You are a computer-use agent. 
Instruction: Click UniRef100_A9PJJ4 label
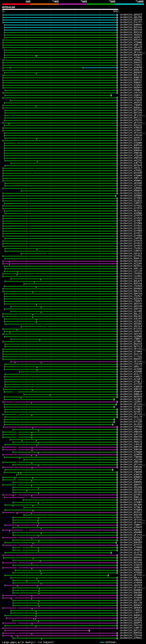[131, 268]
